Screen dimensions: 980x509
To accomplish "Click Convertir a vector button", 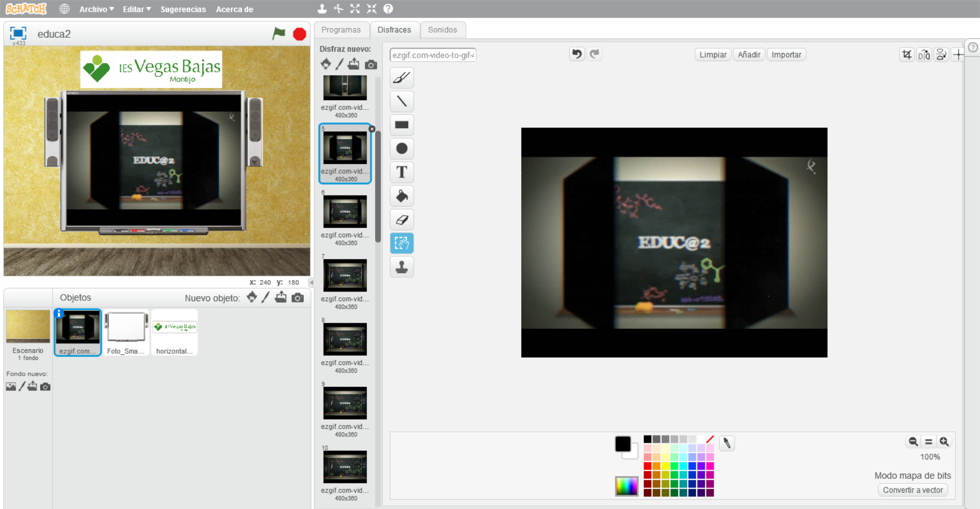I will 913,490.
